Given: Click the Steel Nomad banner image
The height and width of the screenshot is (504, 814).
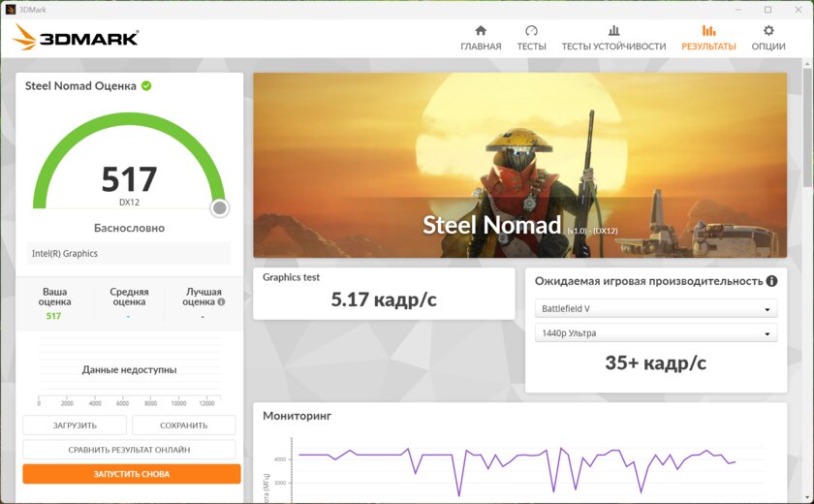Looking at the screenshot, I should pyautogui.click(x=520, y=165).
